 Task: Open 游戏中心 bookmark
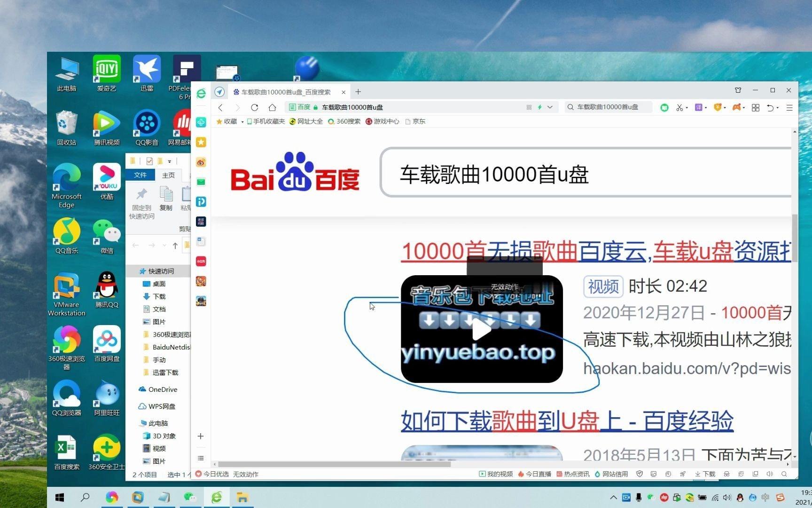pos(383,121)
